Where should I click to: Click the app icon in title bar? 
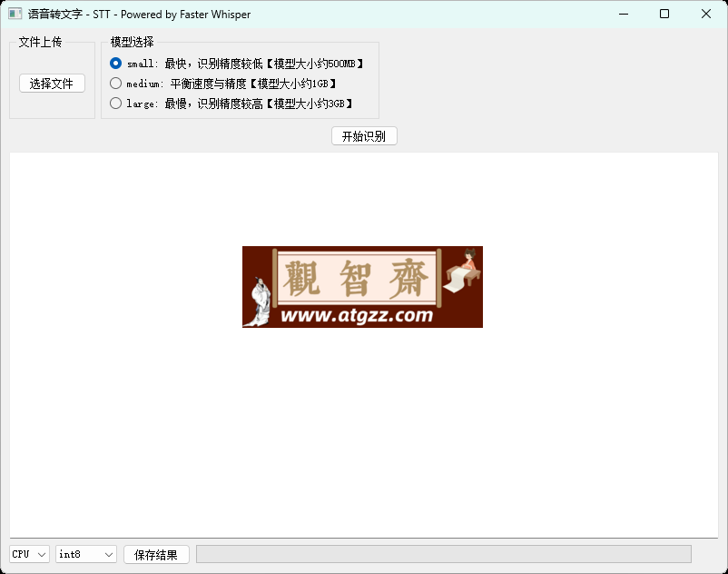pos(15,14)
